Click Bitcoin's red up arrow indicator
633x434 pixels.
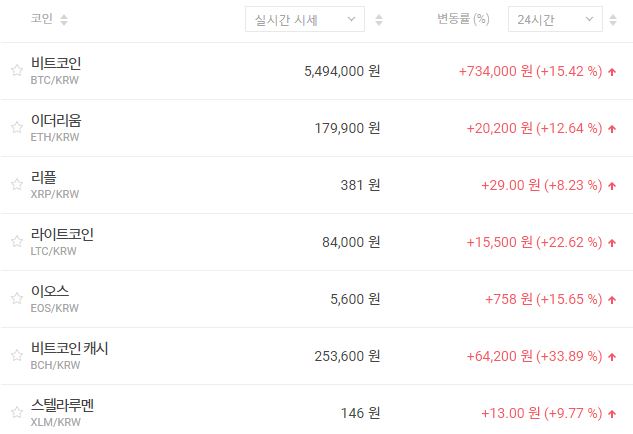(x=612, y=72)
